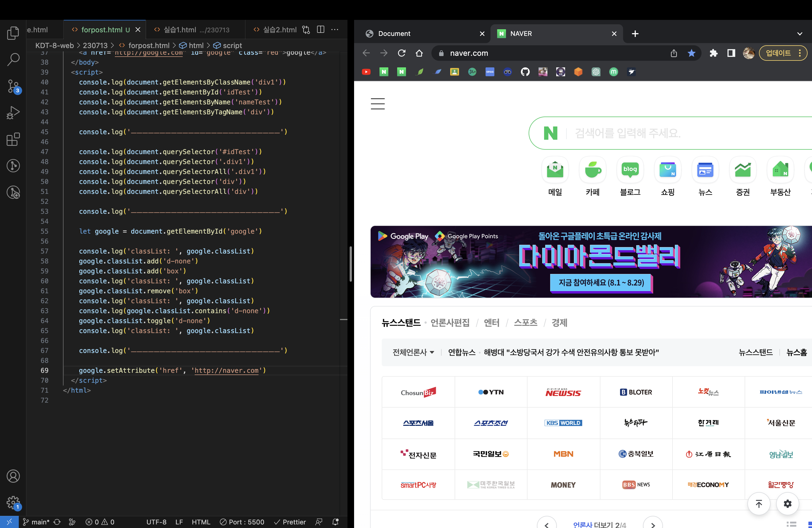Open the 쇼핑 shopping shortcut
Viewport: 812px width, 528px height.
668,177
